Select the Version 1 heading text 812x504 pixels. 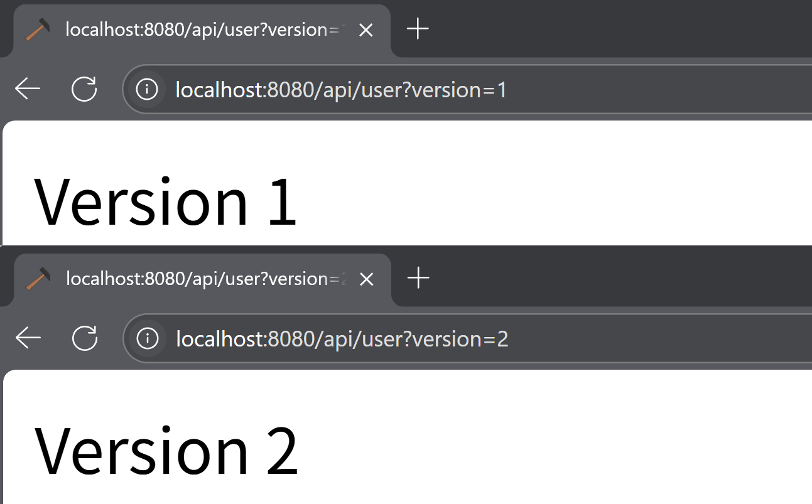[166, 200]
